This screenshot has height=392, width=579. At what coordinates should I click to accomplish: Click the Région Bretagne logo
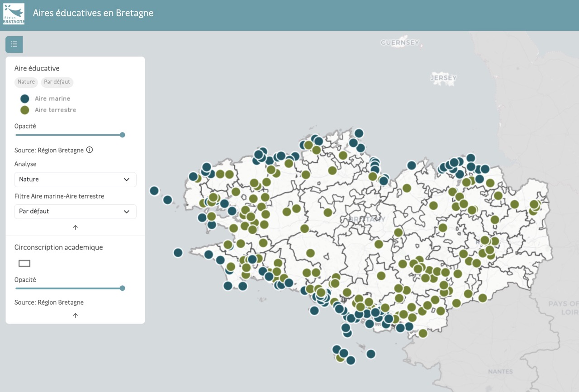coord(14,14)
